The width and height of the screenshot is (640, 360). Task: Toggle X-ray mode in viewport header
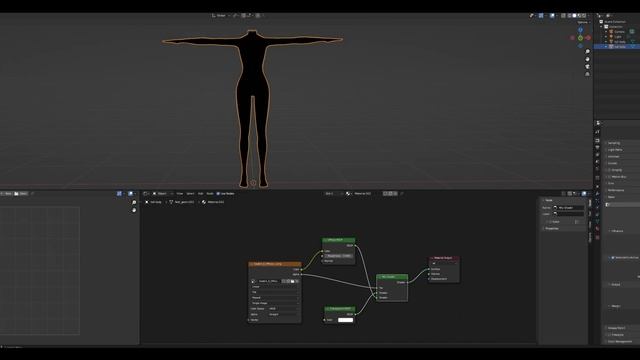[563, 16]
